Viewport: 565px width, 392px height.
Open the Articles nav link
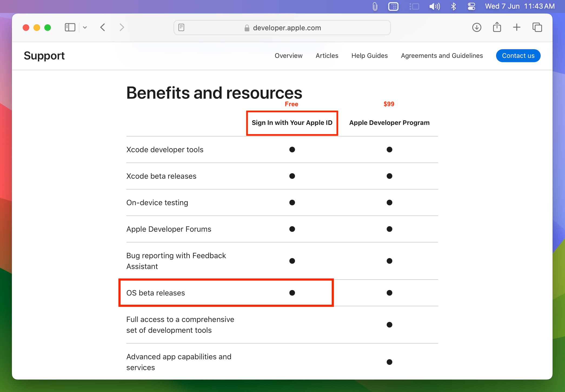[x=327, y=56]
